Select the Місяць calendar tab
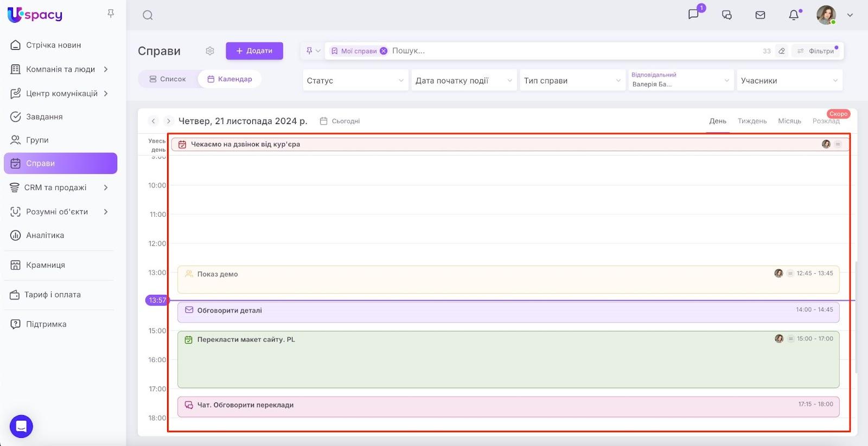868x446 pixels. (789, 121)
